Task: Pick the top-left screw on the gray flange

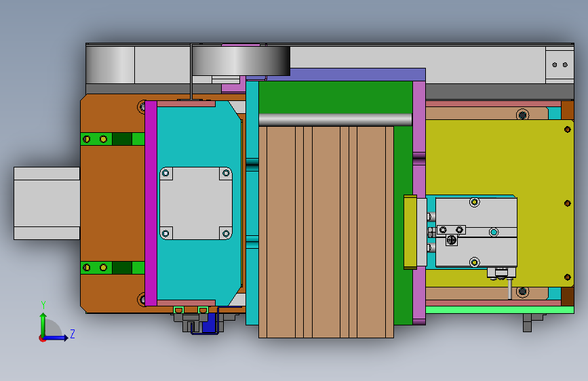Action: tap(165, 173)
